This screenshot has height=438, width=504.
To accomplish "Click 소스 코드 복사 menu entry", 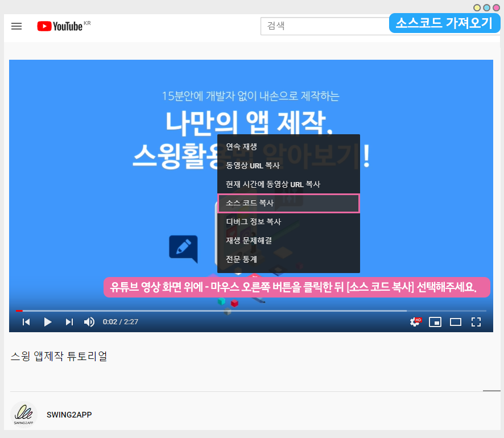I will click(x=250, y=203).
